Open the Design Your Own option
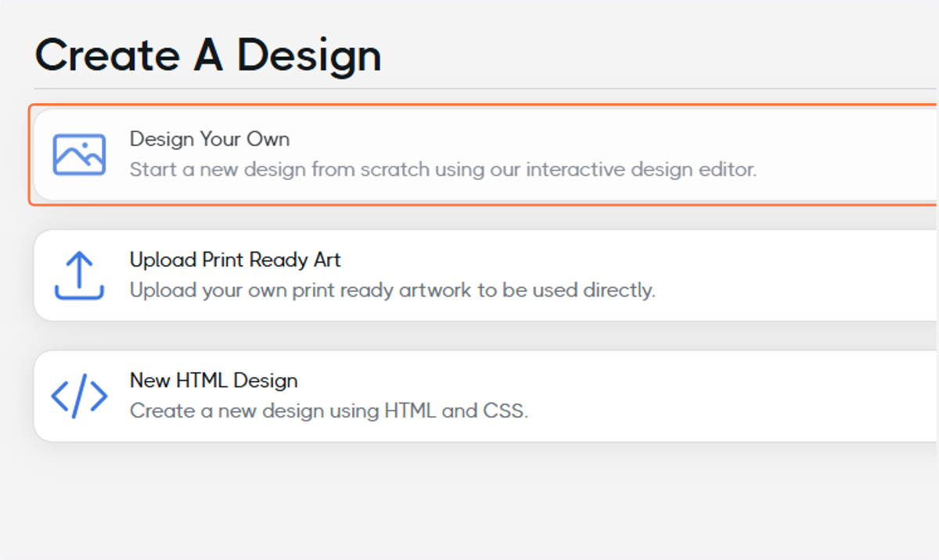The image size is (939, 560). pyautogui.click(x=485, y=155)
